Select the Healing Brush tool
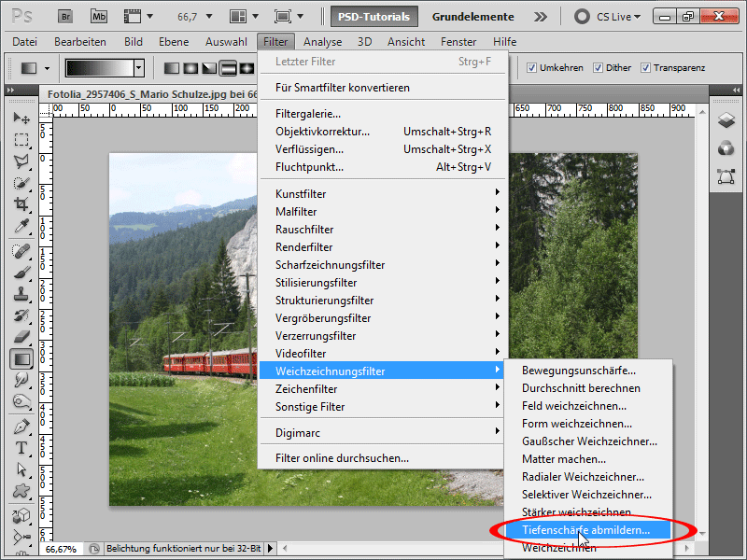Screen dimensions: 747x560 21,251
